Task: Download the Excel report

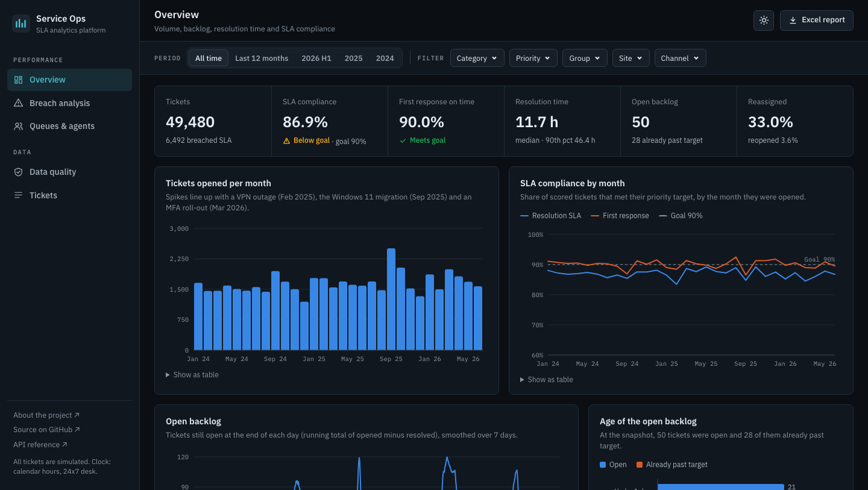Action: (817, 20)
